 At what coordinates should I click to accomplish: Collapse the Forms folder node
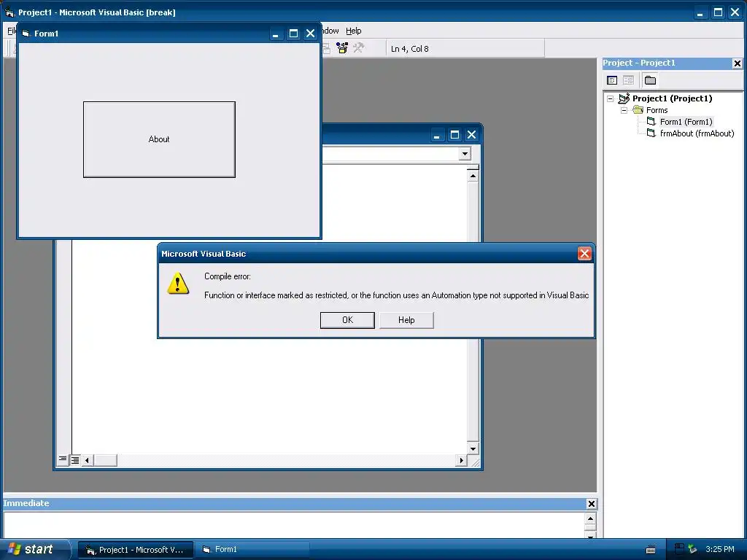[624, 110]
